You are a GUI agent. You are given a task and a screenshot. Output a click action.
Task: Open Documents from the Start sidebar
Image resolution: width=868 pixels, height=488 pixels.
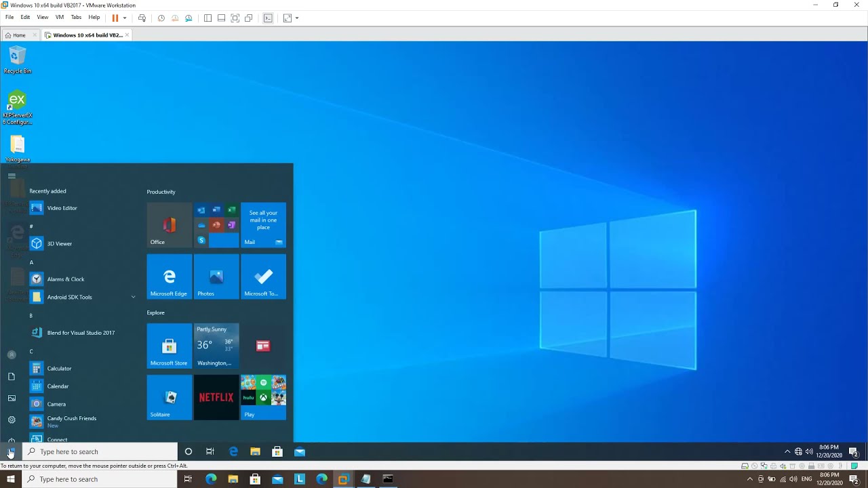pyautogui.click(x=12, y=376)
